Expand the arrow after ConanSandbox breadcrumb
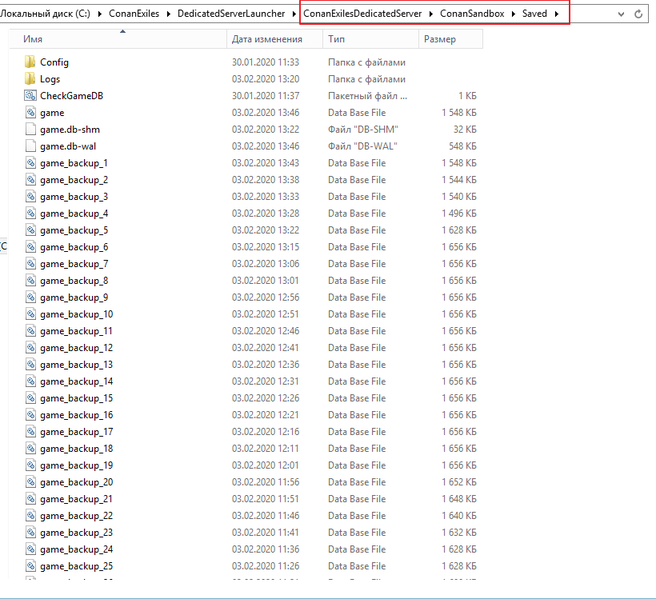656x599 pixels. click(x=513, y=14)
